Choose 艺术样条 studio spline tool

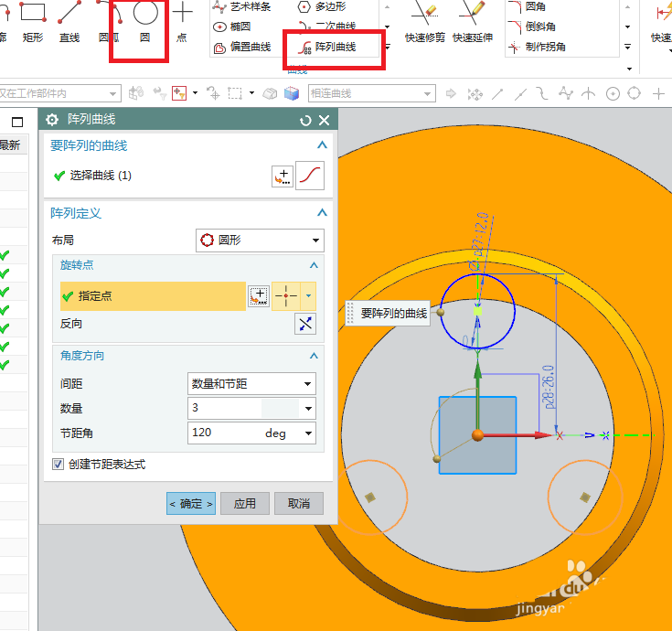tap(242, 6)
